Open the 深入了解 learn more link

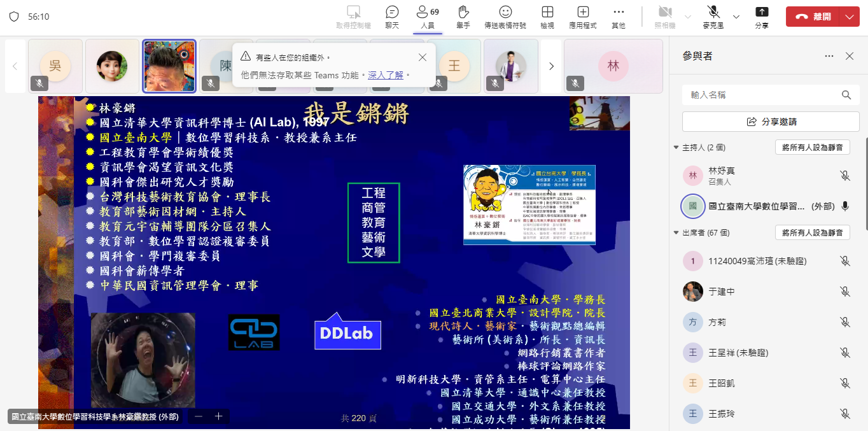tap(386, 75)
